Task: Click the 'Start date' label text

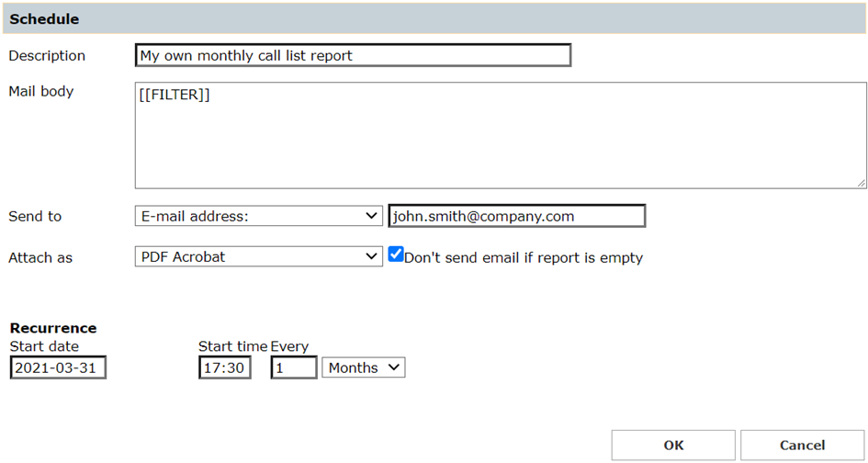Action: click(x=44, y=346)
